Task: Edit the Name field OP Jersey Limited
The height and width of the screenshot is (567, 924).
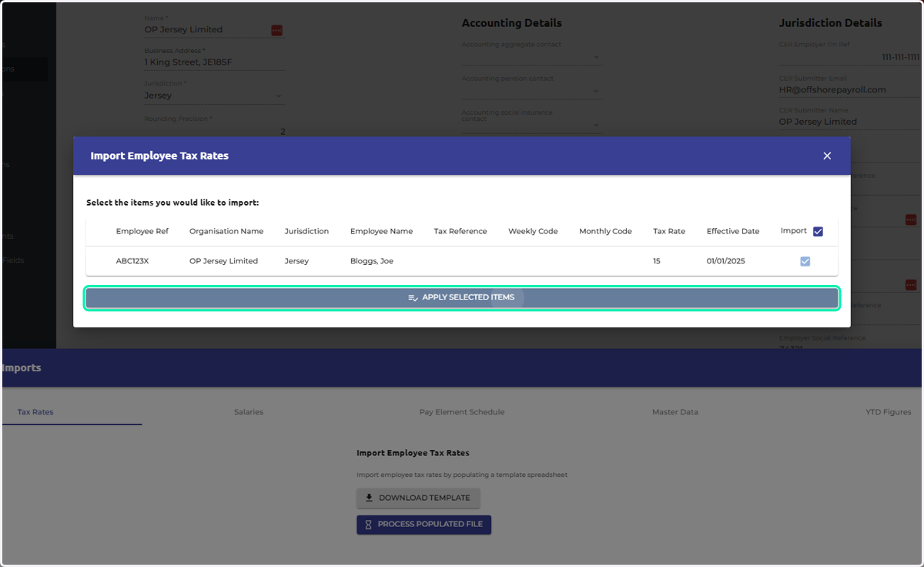Action: click(206, 30)
